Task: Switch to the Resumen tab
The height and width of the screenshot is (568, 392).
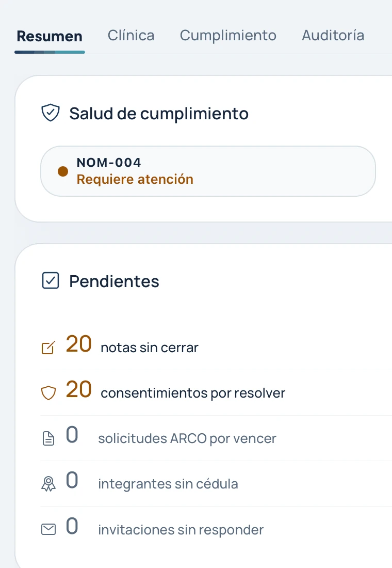Action: click(x=50, y=36)
